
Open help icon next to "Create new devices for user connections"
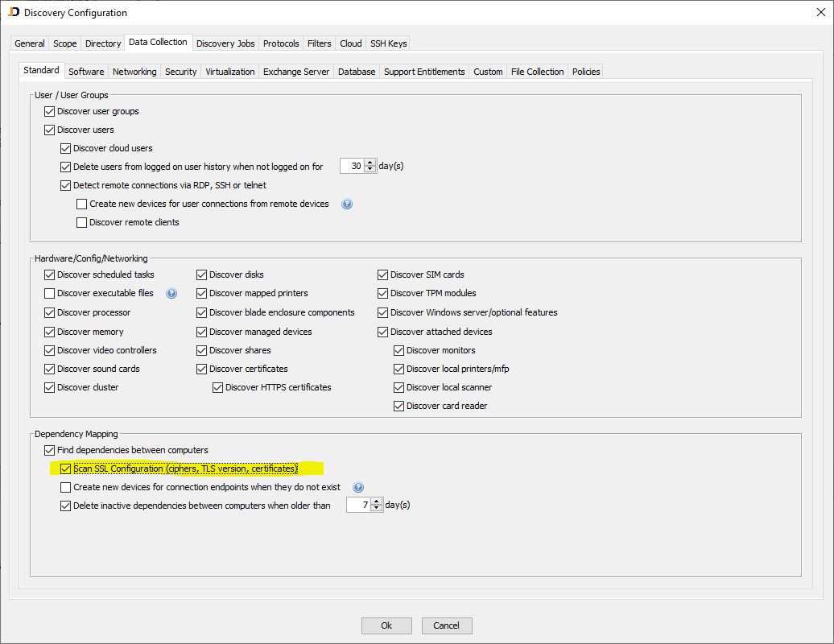[346, 204]
